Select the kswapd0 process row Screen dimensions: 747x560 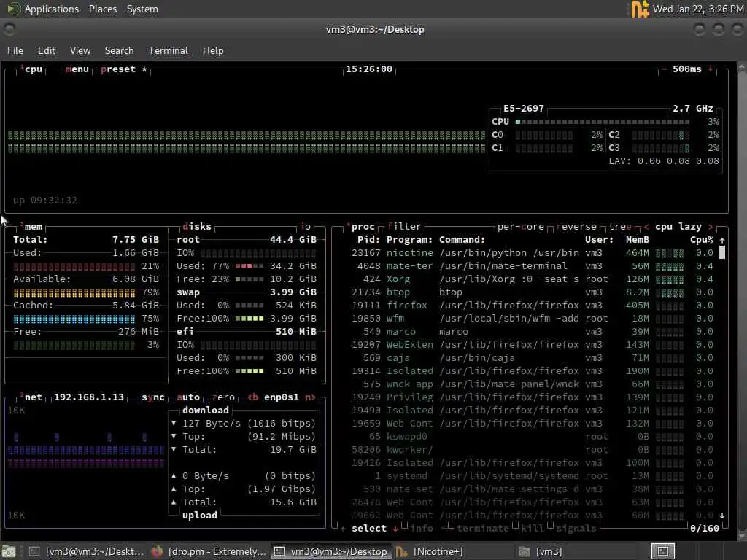[532, 437]
